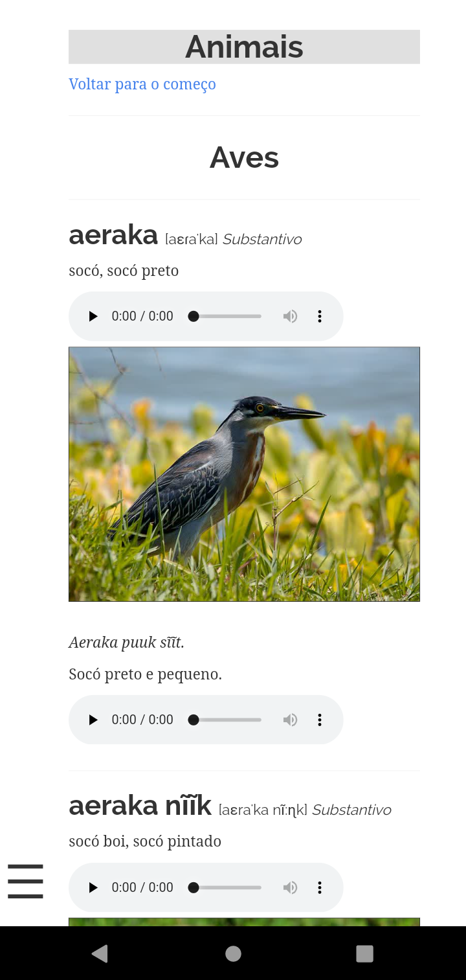Tap the Android back navigation button

click(100, 953)
